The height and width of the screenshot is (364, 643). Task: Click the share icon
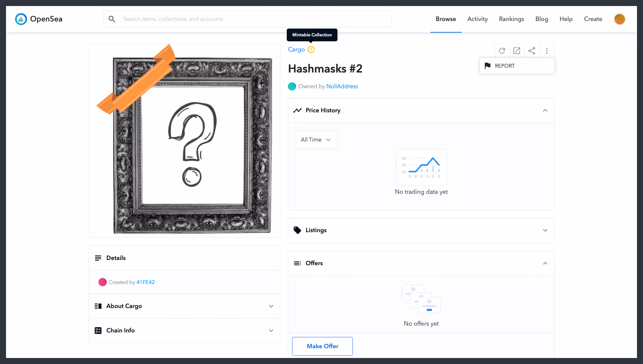(532, 51)
